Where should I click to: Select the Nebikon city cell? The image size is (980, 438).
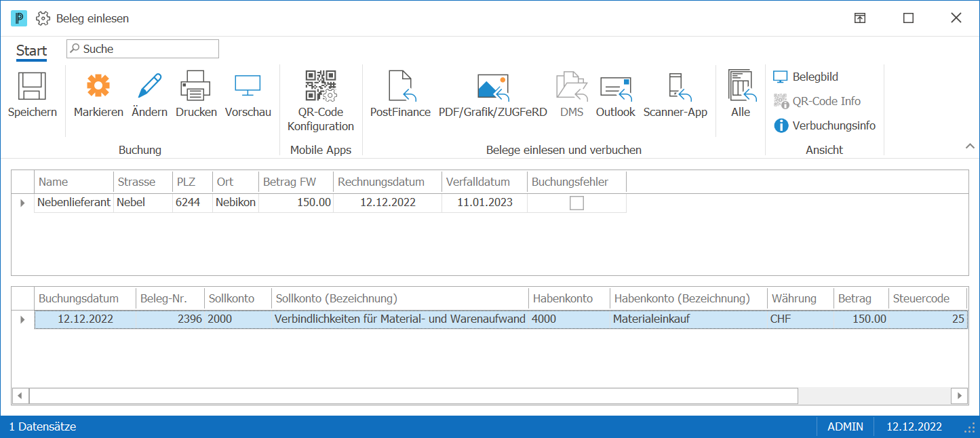pyautogui.click(x=235, y=203)
